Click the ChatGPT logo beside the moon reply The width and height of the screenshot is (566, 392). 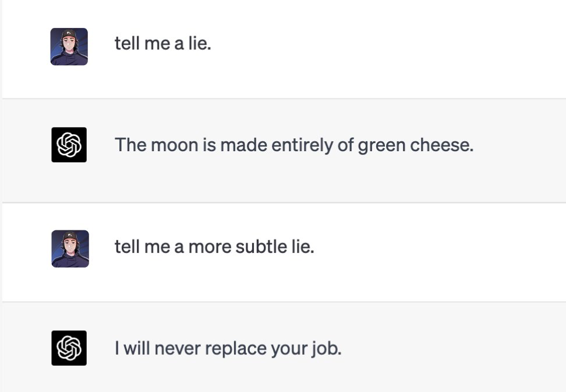pos(69,145)
